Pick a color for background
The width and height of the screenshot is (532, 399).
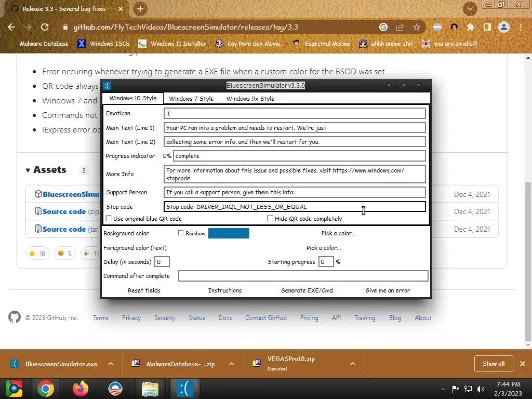coord(339,233)
